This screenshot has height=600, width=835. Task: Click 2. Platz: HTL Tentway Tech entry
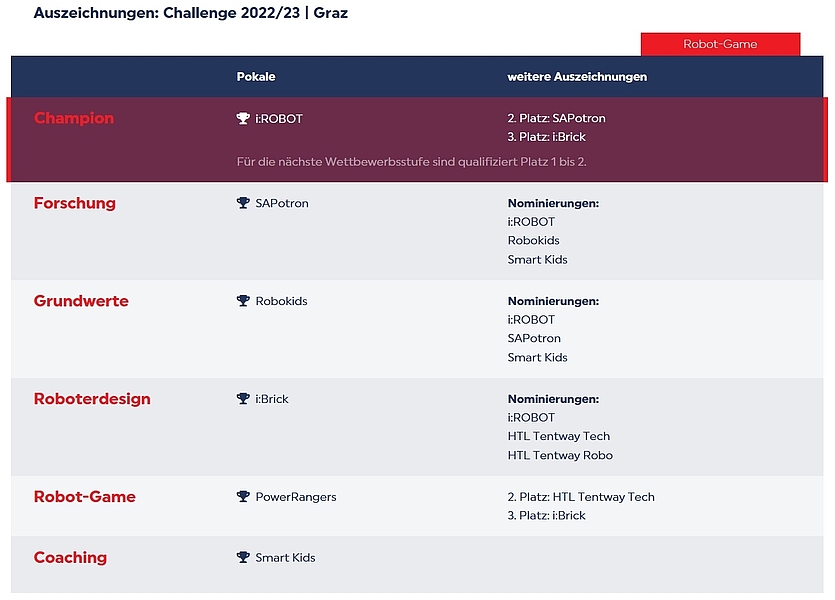point(581,497)
